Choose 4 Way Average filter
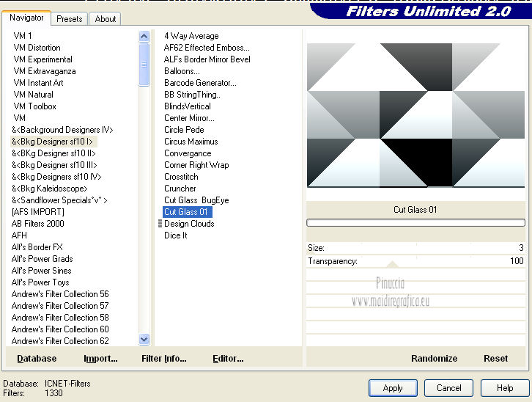The image size is (532, 402). (x=191, y=36)
